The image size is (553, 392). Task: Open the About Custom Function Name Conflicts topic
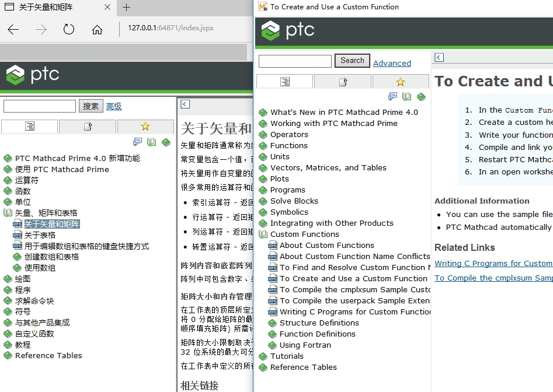[355, 257]
